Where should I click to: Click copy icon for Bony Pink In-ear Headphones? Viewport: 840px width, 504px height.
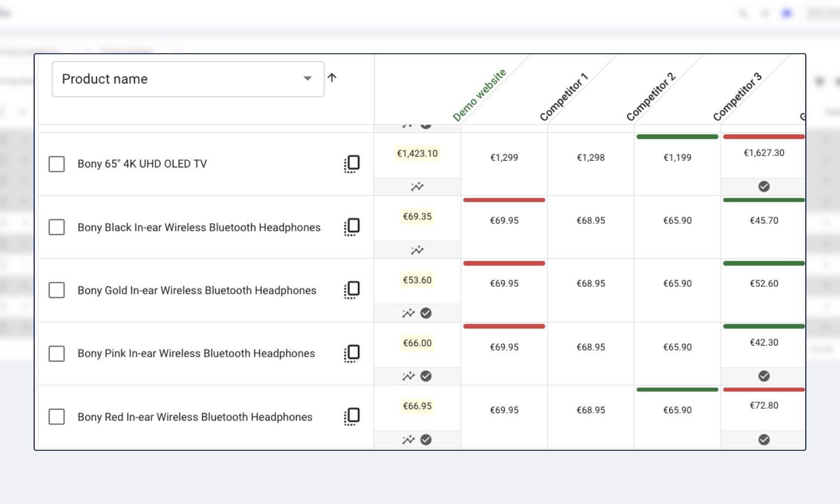352,353
